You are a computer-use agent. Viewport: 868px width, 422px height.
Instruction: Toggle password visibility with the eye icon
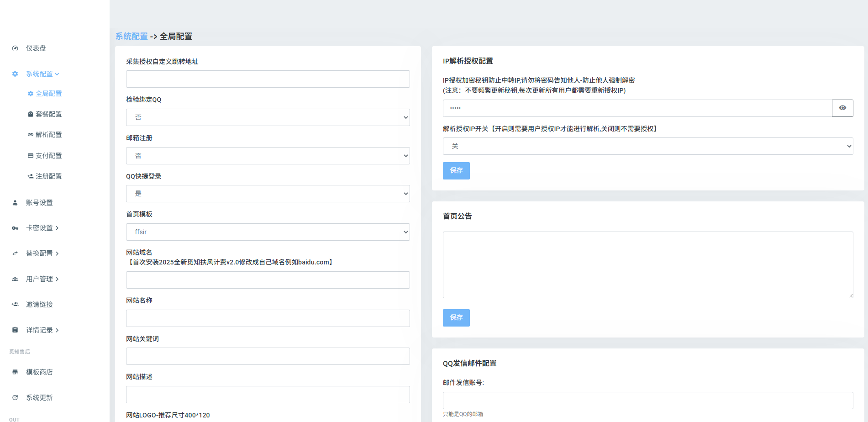(x=842, y=108)
